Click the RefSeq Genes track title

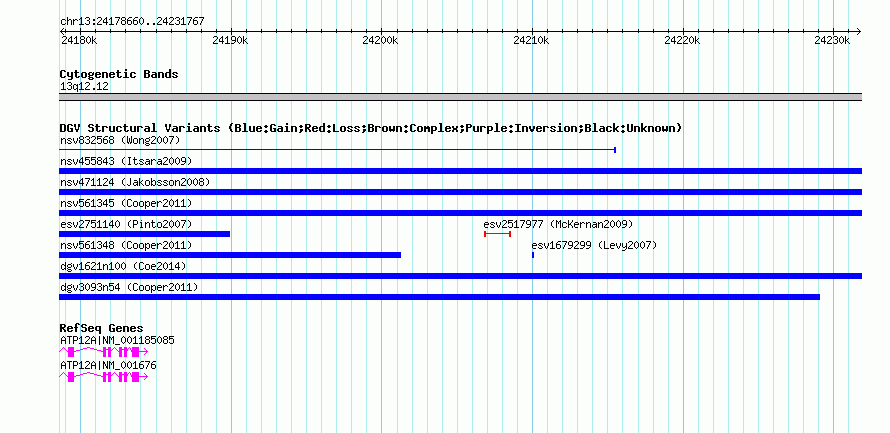coord(101,328)
